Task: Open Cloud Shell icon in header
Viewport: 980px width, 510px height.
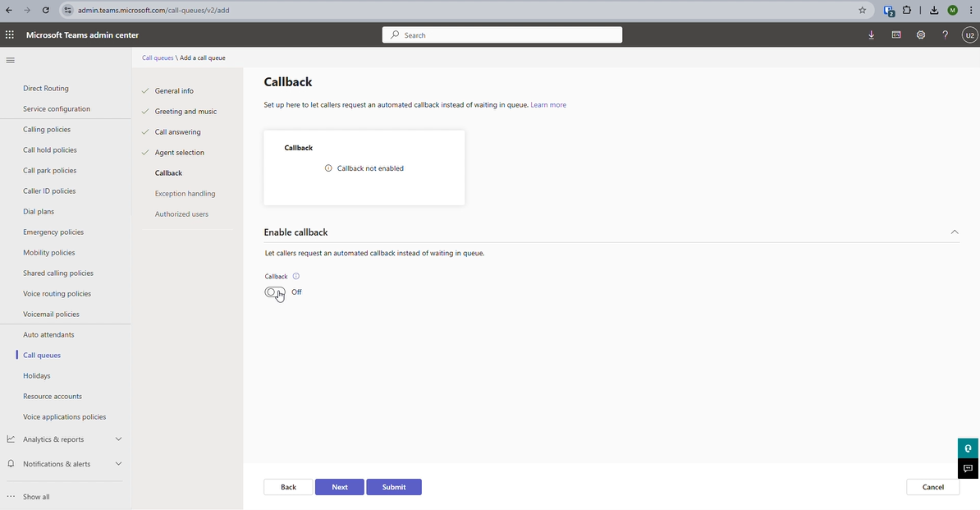Action: point(896,35)
